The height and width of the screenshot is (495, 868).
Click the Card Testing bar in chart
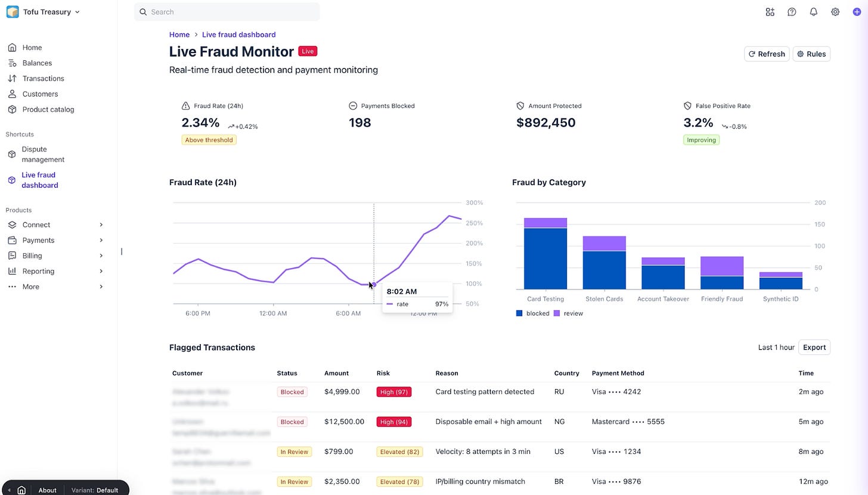point(545,254)
